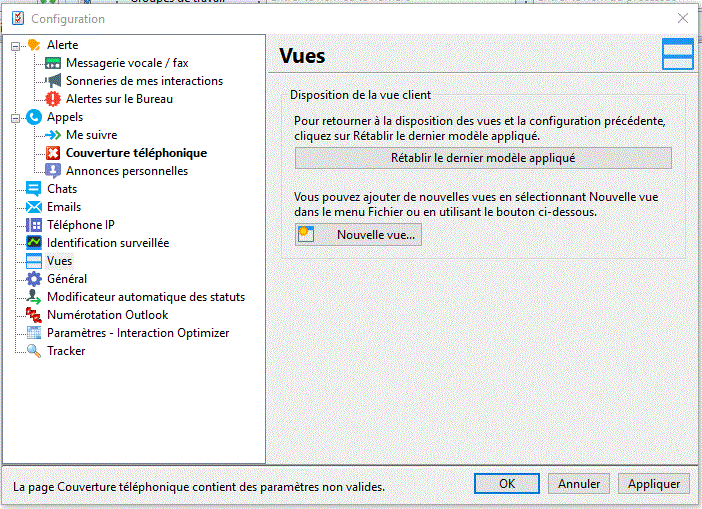The width and height of the screenshot is (702, 509).
Task: Click the Nouvelle vue... button
Action: pyautogui.click(x=357, y=235)
